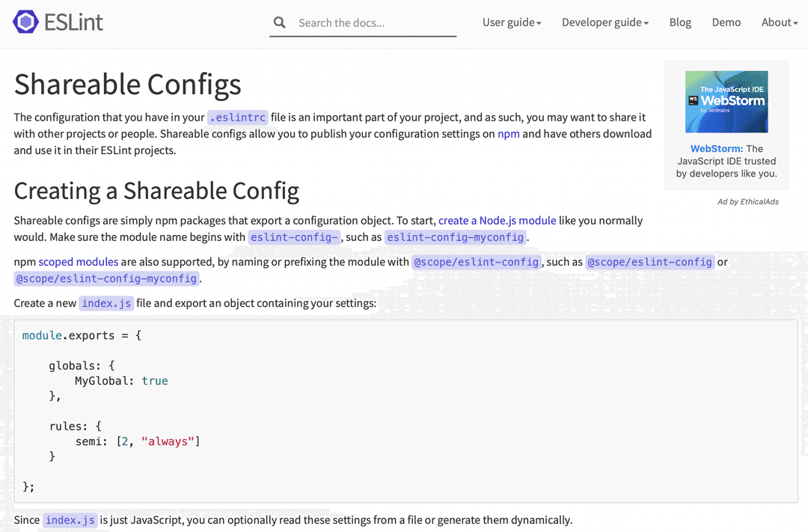This screenshot has height=532, width=808.
Task: Click the create a Node.js module link
Action: click(x=497, y=220)
